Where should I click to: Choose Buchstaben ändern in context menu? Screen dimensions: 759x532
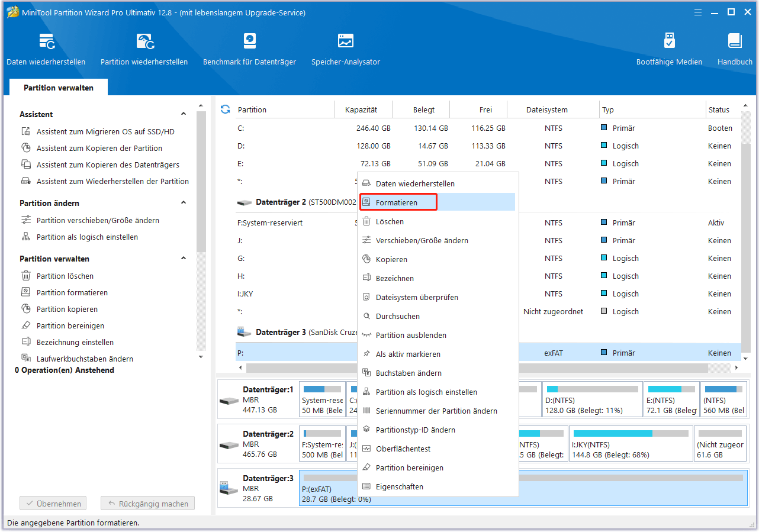click(438, 373)
